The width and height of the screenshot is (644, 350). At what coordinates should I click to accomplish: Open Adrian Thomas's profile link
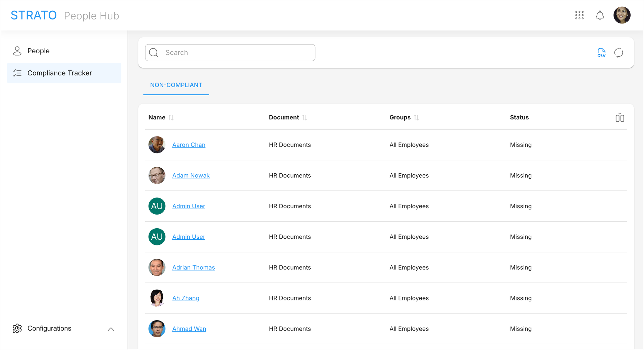click(193, 268)
